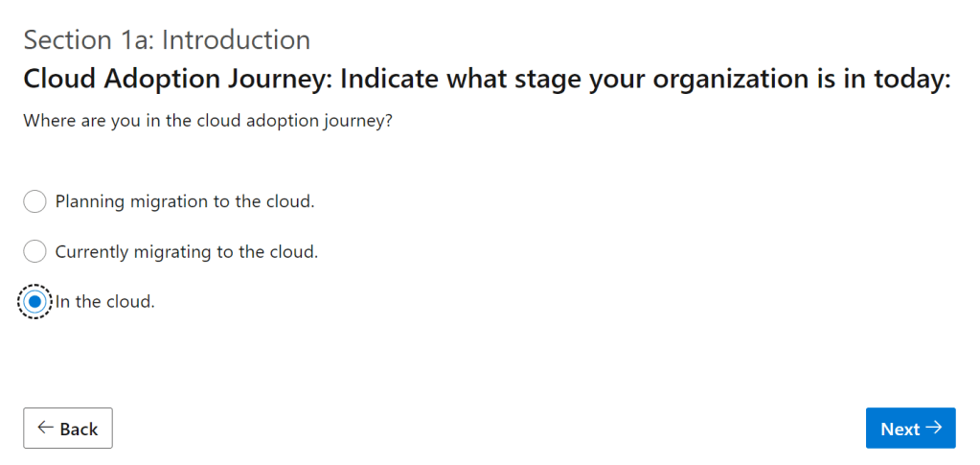Click the 'Planning migration to the cloud.' label
The width and height of the screenshot is (980, 465).
tap(185, 201)
